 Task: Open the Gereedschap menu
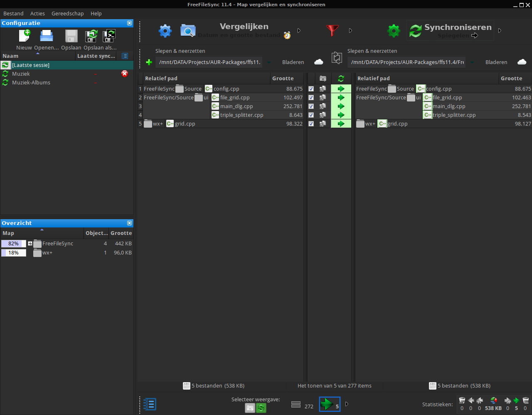coord(67,14)
